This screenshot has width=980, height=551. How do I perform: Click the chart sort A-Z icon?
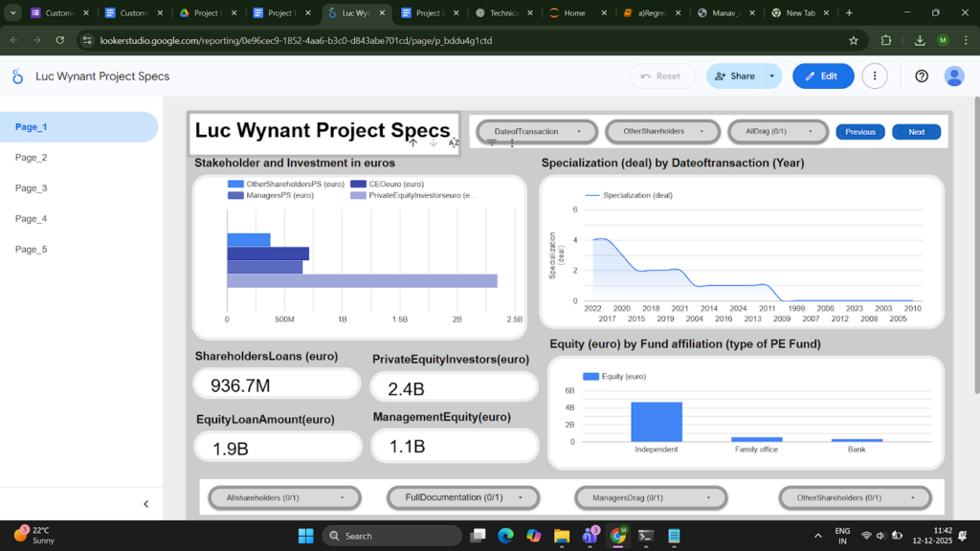(x=454, y=143)
